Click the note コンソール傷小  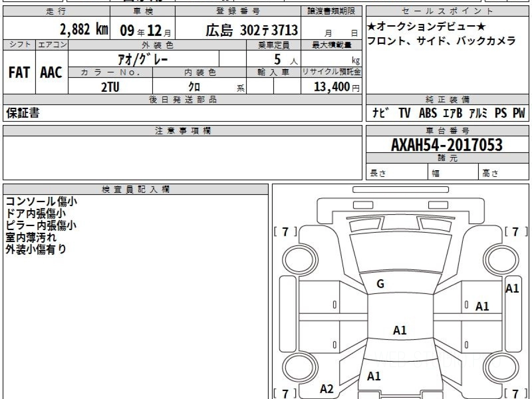(42, 202)
